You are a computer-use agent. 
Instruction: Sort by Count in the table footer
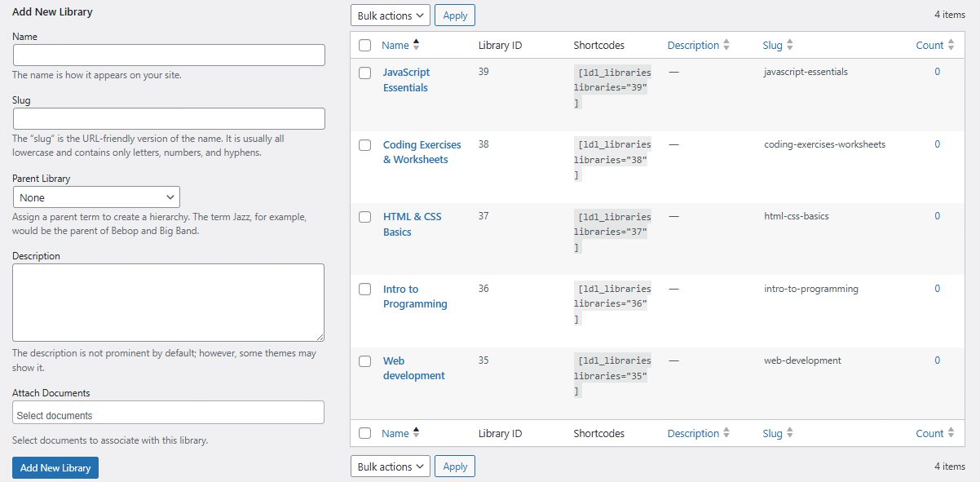coord(934,434)
